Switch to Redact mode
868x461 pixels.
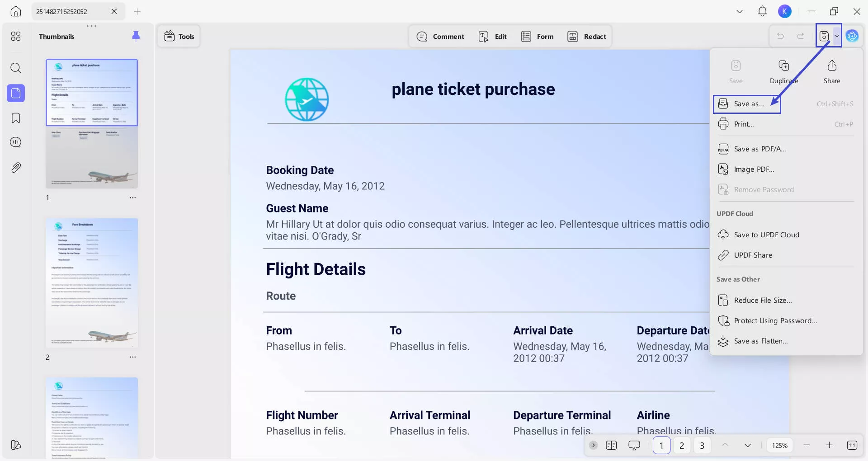tap(586, 36)
